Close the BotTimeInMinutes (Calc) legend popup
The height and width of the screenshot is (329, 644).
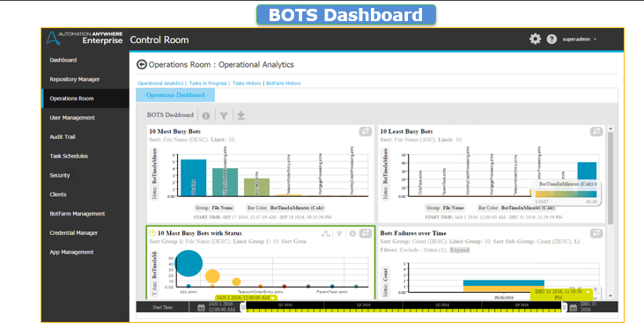(x=596, y=184)
